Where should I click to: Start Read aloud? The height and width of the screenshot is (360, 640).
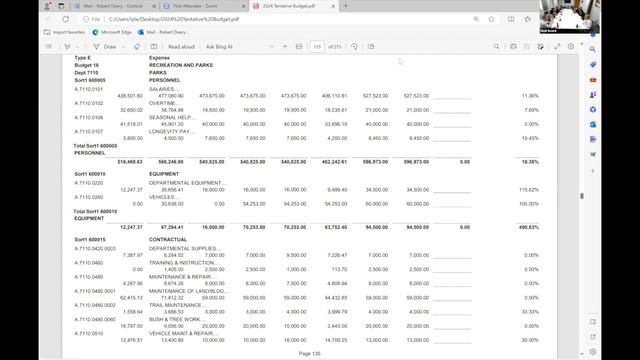181,47
